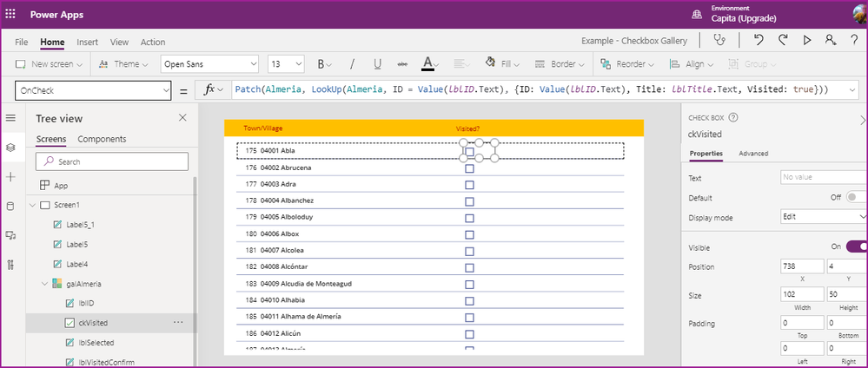Viewport: 868px width, 368px height.
Task: Open the font color picker
Action: pos(427,64)
